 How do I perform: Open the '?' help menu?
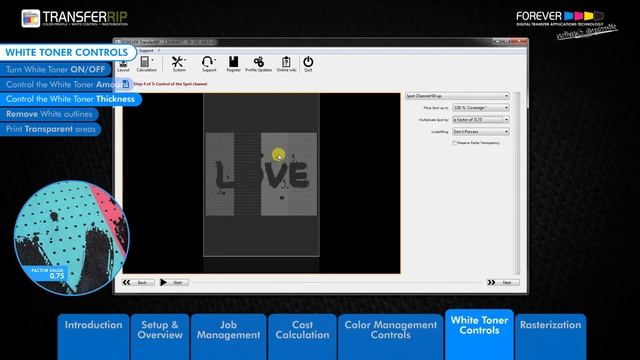159,51
